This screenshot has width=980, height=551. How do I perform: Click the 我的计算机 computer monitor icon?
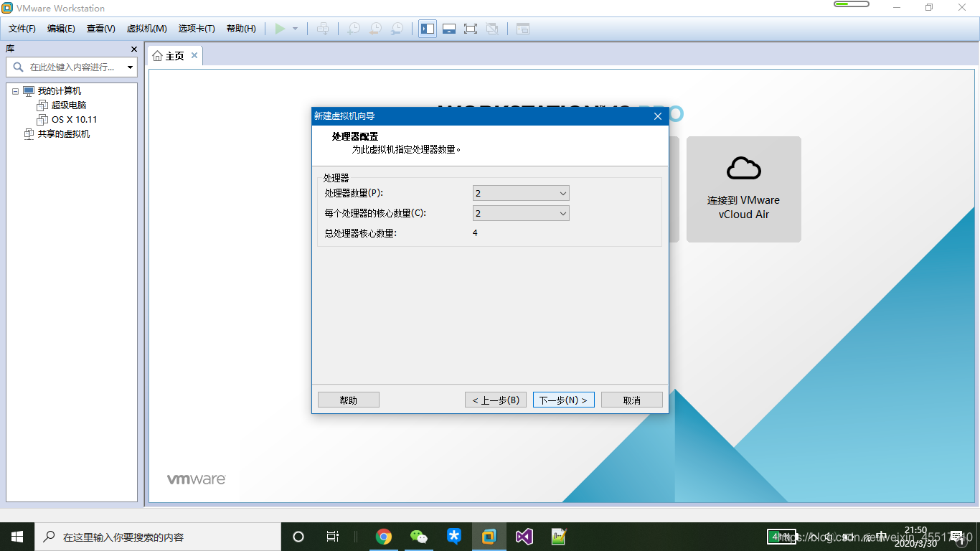pyautogui.click(x=29, y=91)
